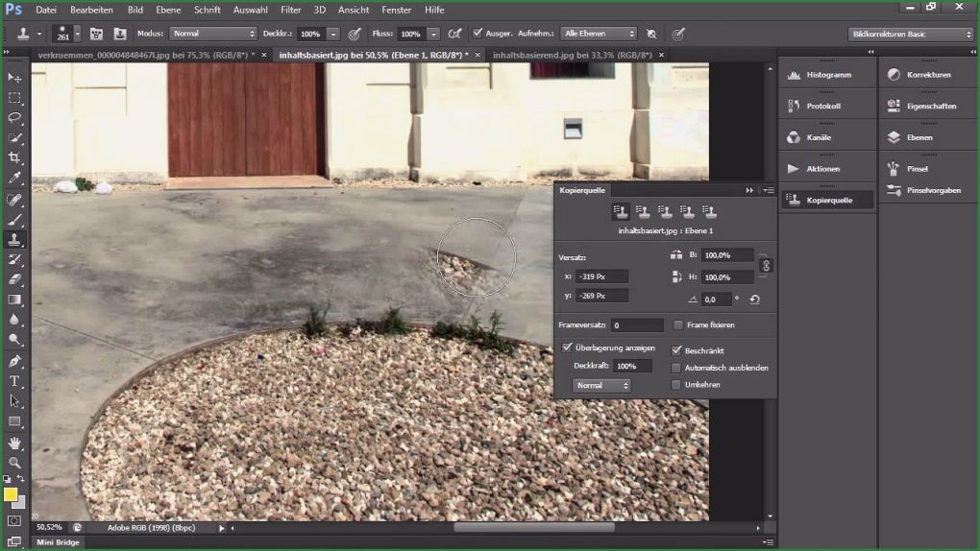Screen dimensions: 980x551
Task: Open Kopierquelle panel menu
Action: (x=769, y=190)
